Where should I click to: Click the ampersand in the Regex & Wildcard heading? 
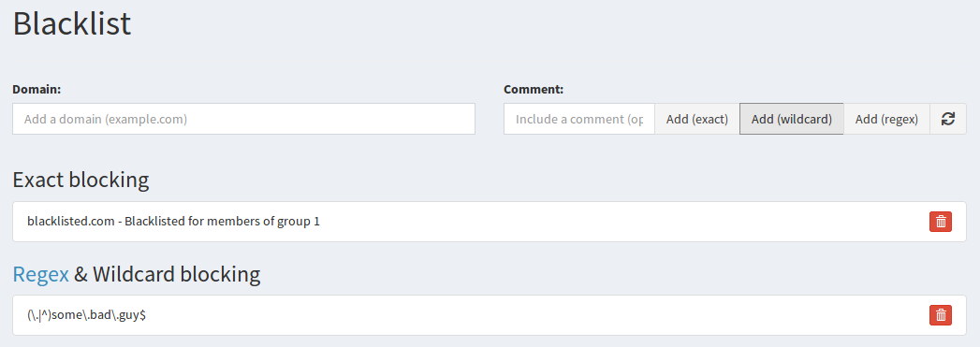tap(80, 275)
